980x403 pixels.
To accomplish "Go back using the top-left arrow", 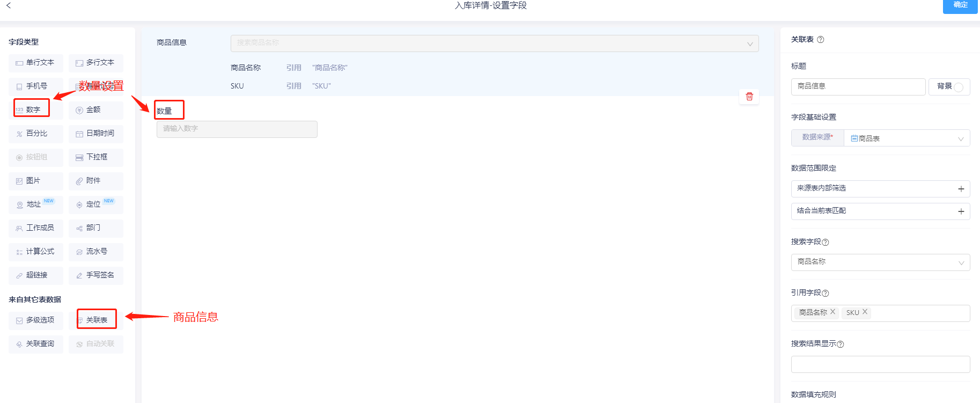I will coord(9,5).
